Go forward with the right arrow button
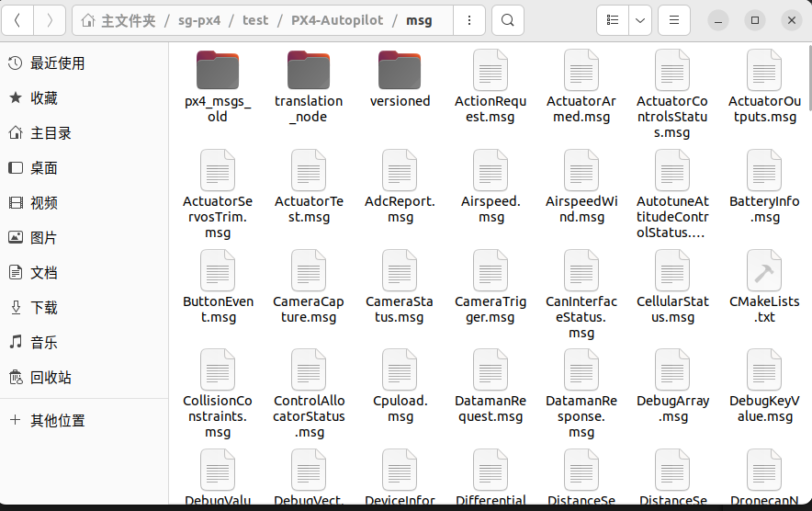 coord(50,20)
